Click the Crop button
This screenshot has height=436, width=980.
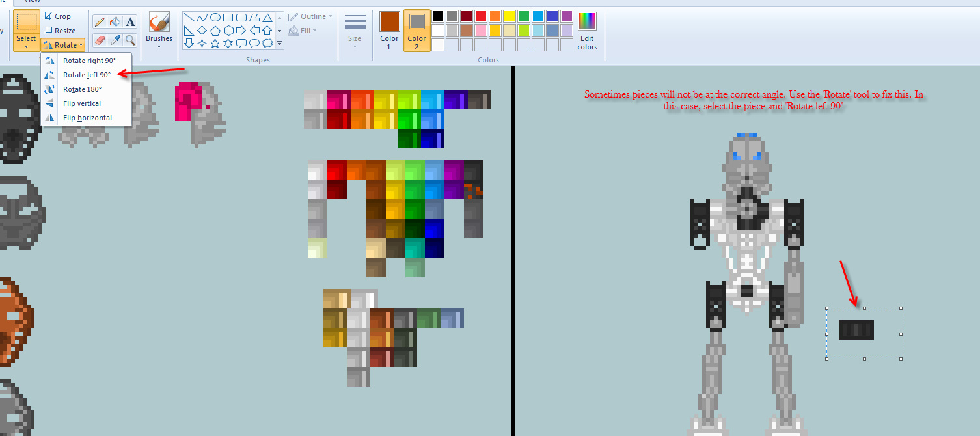tap(59, 16)
